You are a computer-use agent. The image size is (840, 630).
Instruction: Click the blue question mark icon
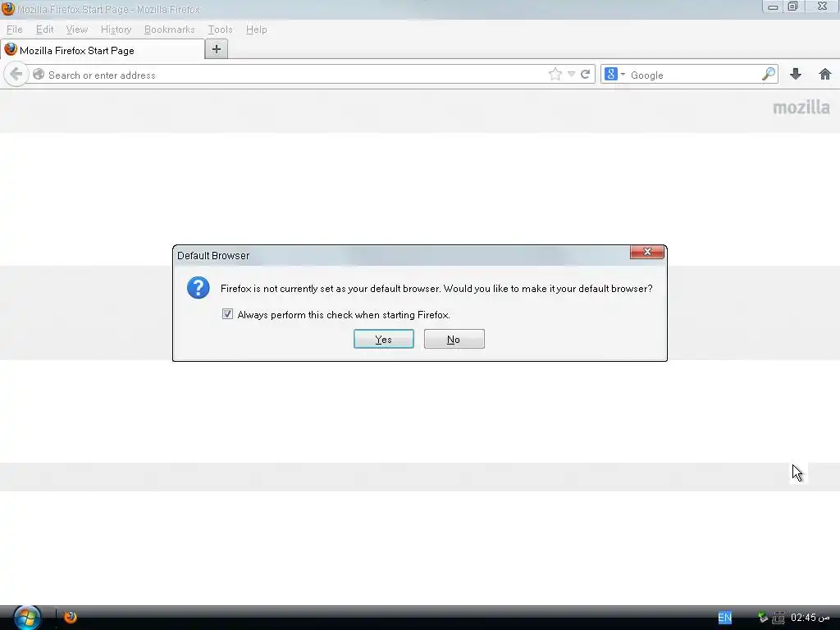pyautogui.click(x=199, y=288)
